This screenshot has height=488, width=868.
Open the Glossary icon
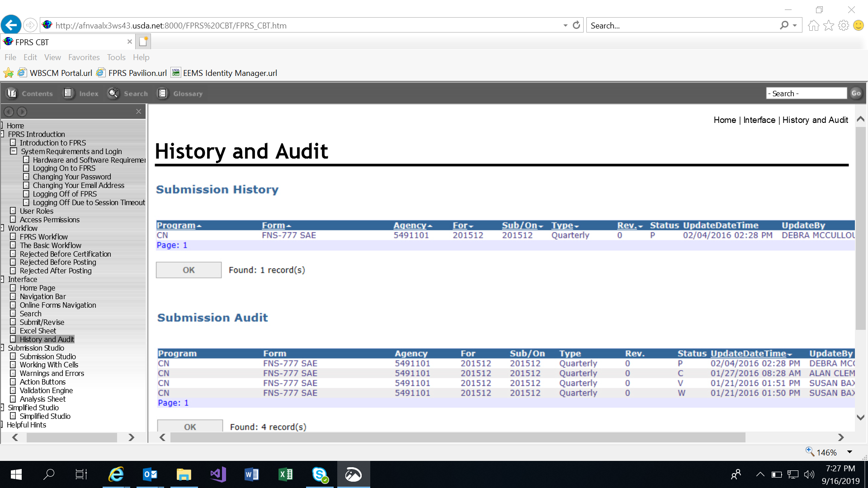click(162, 94)
